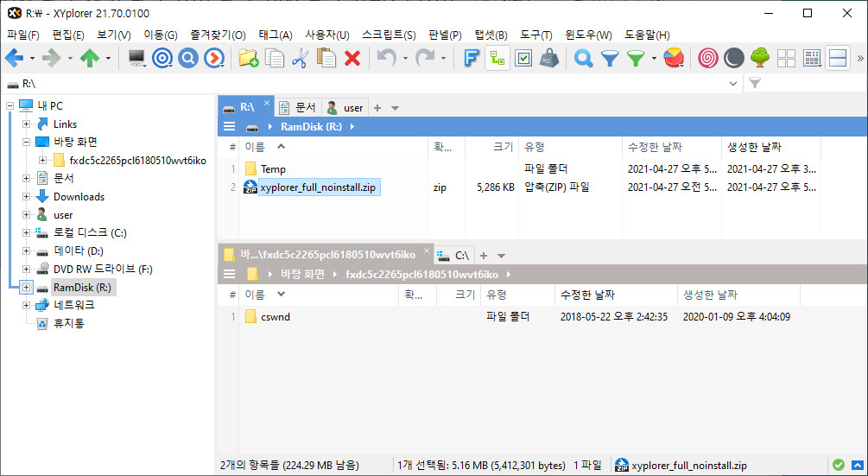The width and height of the screenshot is (868, 476).
Task: Toggle the dual pane button
Action: tap(838, 58)
